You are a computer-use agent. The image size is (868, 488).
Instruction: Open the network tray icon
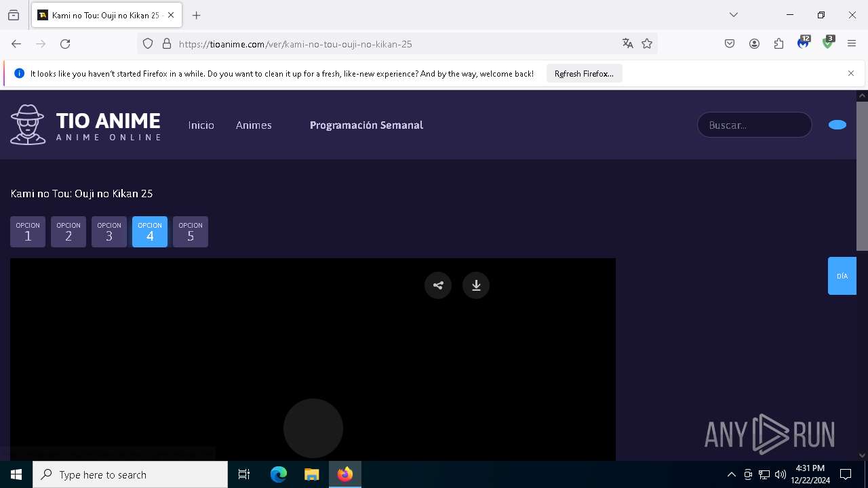coord(764,474)
